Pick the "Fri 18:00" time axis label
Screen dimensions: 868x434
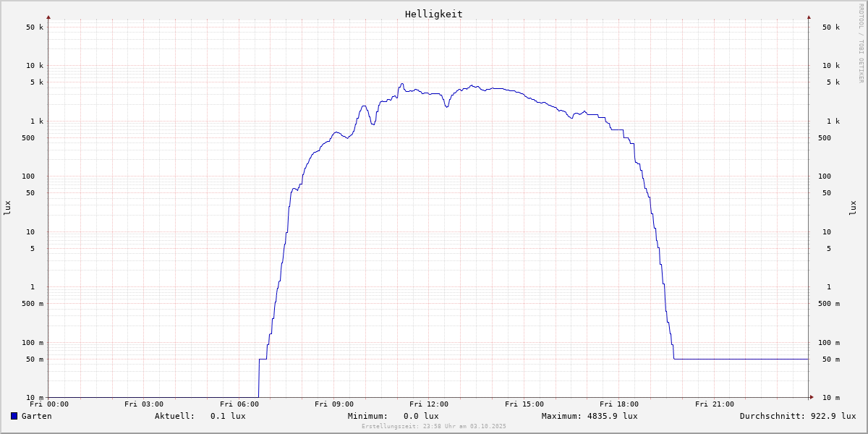click(619, 404)
